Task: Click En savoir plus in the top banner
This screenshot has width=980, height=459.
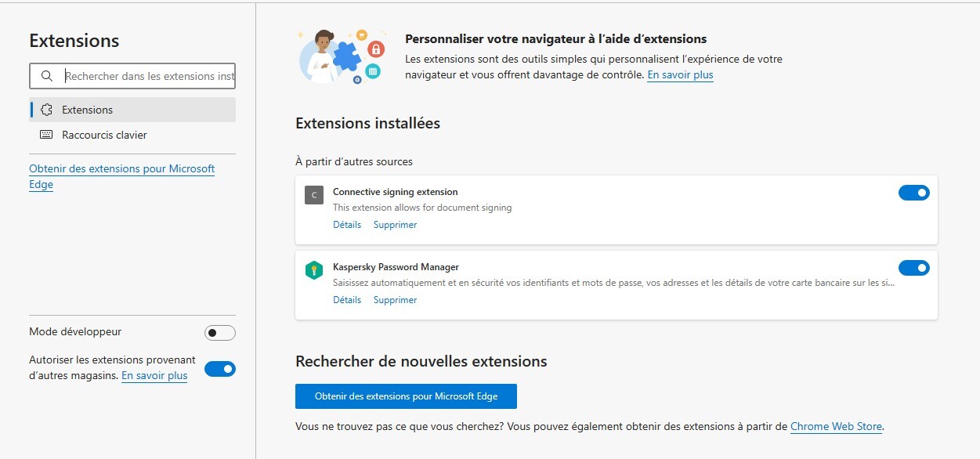Action: 680,75
